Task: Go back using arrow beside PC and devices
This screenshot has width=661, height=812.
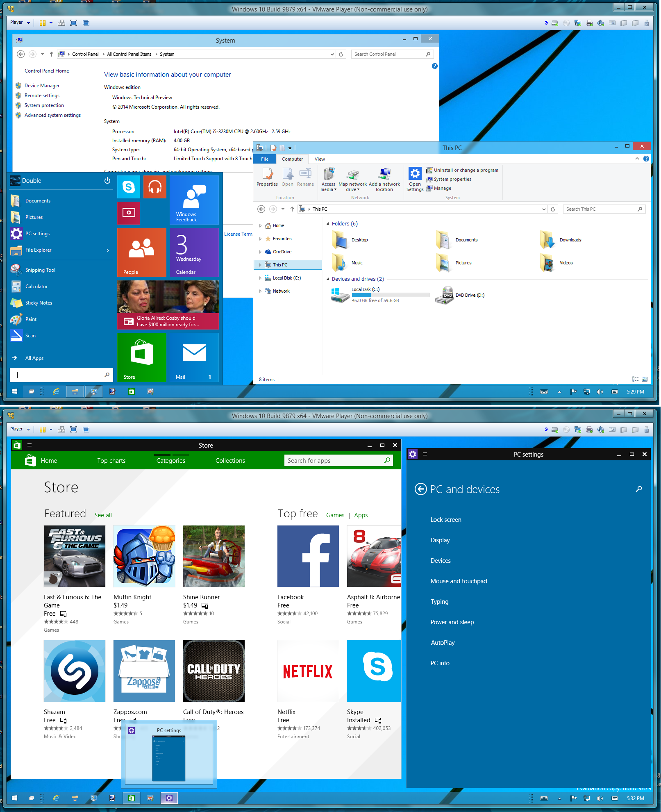Action: (x=420, y=489)
